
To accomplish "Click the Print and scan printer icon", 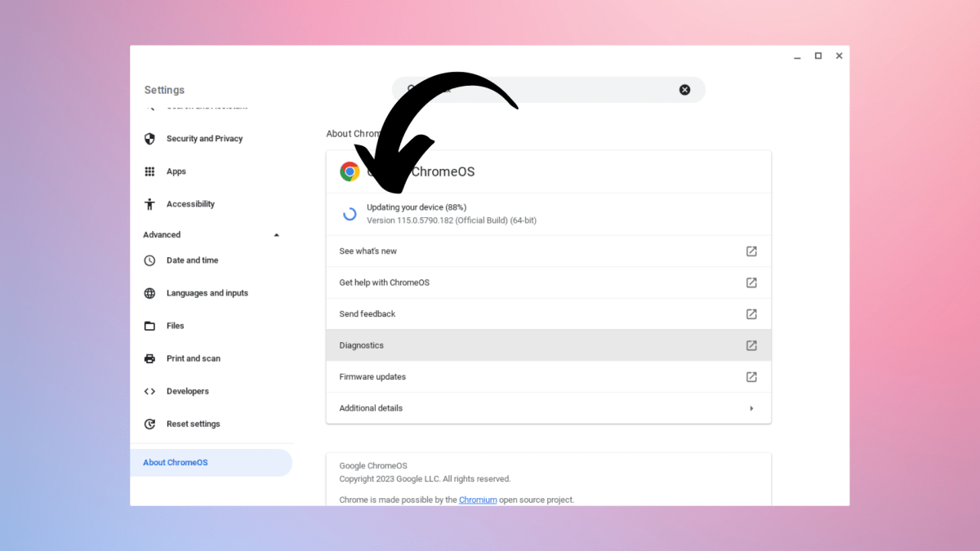I will coord(149,358).
